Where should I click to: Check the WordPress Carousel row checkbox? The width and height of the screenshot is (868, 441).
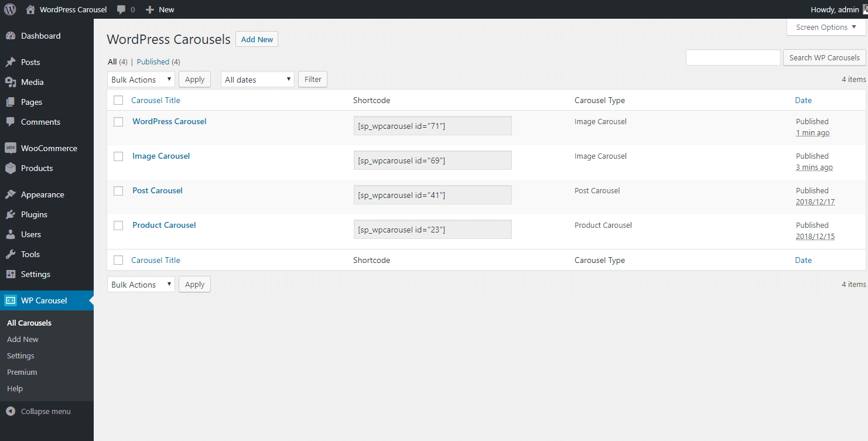point(118,122)
